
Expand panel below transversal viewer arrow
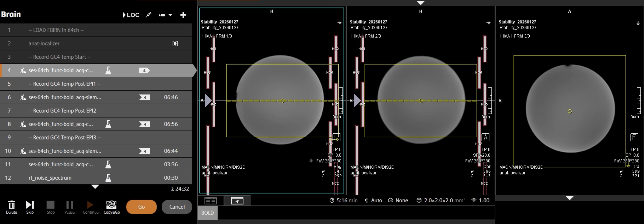pyautogui.click(x=569, y=198)
